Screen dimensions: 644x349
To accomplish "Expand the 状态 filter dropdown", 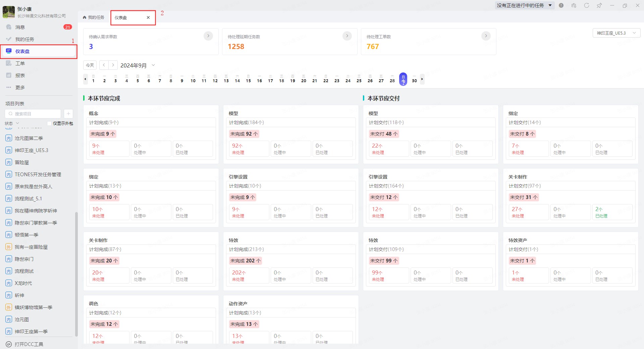I will tap(12, 123).
